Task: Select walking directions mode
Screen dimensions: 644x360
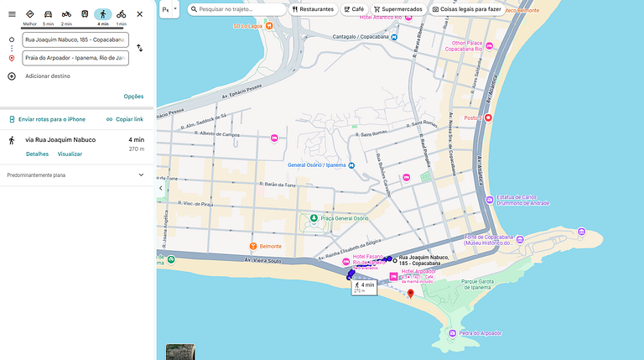Action: click(102, 14)
